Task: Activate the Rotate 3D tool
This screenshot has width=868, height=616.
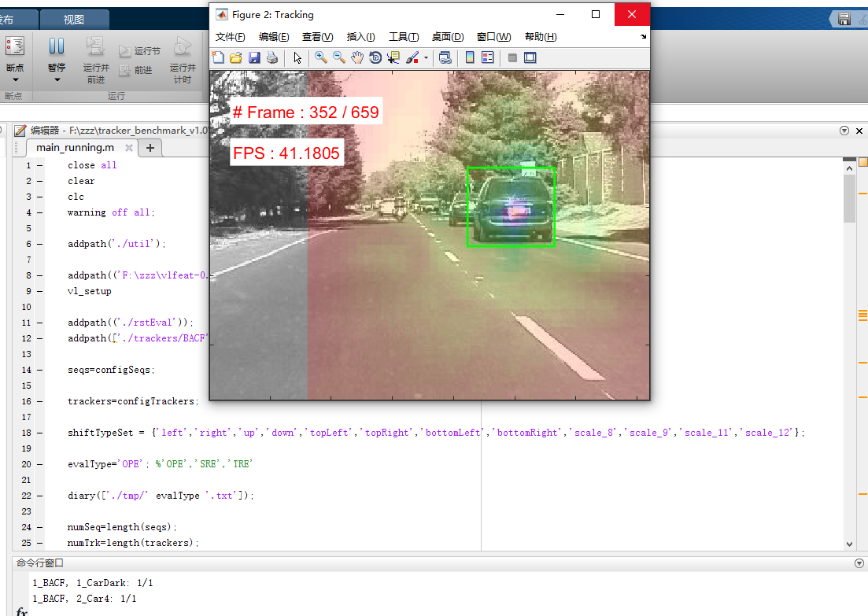Action: coord(375,57)
